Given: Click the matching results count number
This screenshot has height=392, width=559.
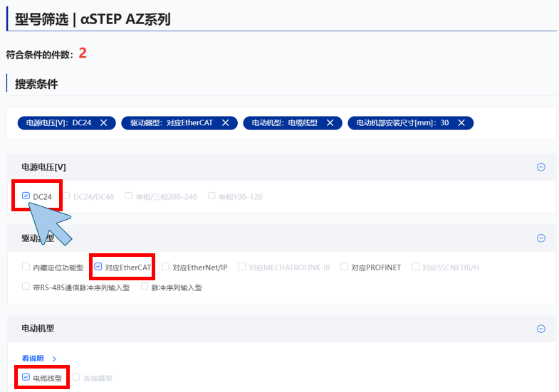Looking at the screenshot, I should [x=83, y=53].
